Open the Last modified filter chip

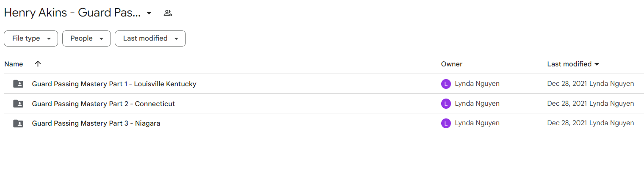(x=150, y=38)
